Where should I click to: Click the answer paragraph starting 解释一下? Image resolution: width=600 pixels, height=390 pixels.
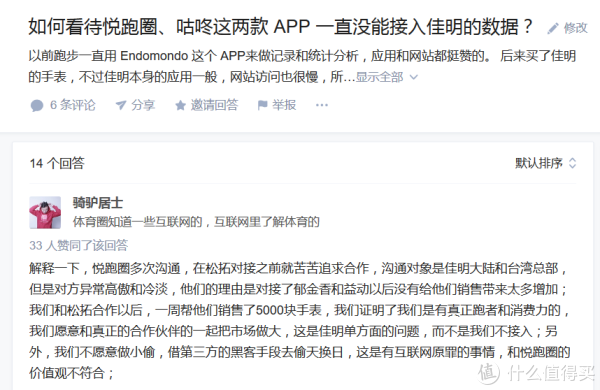[300, 321]
